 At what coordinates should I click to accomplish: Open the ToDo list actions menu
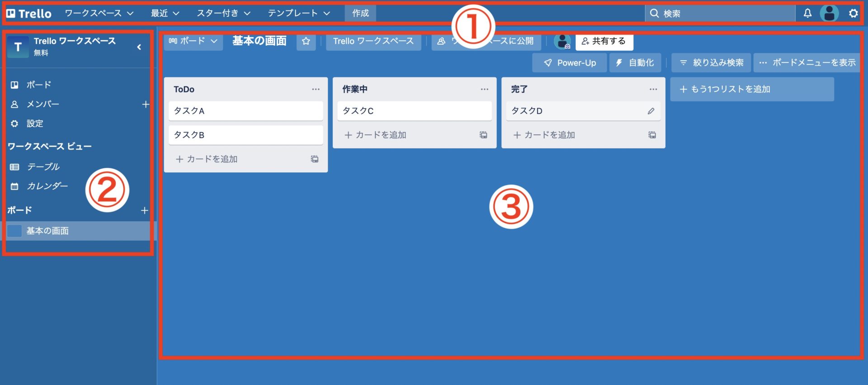click(316, 90)
